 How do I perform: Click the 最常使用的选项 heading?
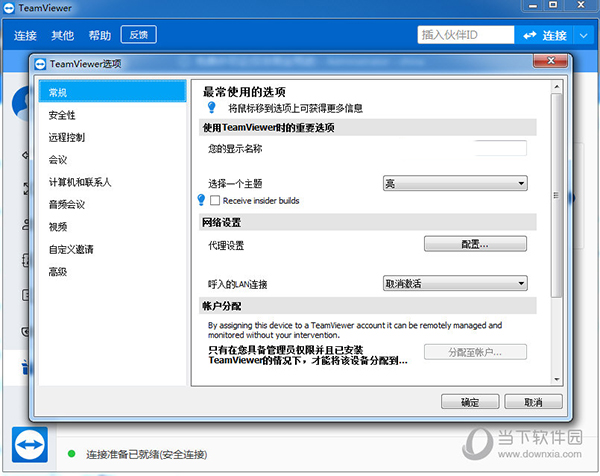(244, 92)
